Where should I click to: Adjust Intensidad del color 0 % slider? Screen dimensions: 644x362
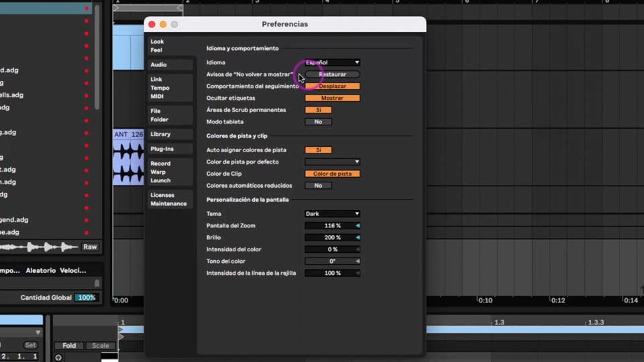[x=332, y=249]
